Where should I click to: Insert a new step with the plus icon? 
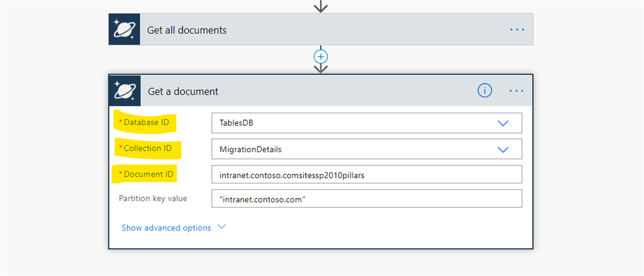321,56
